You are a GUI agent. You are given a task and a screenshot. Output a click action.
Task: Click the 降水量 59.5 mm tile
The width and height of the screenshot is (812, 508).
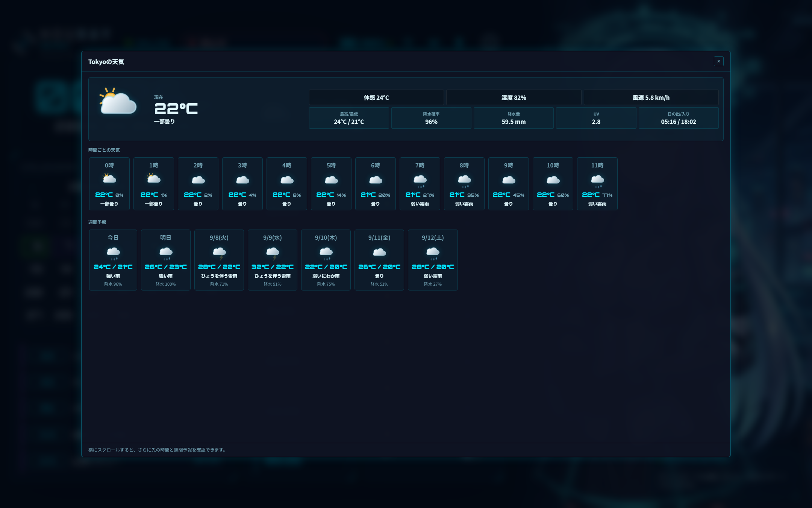click(x=514, y=118)
